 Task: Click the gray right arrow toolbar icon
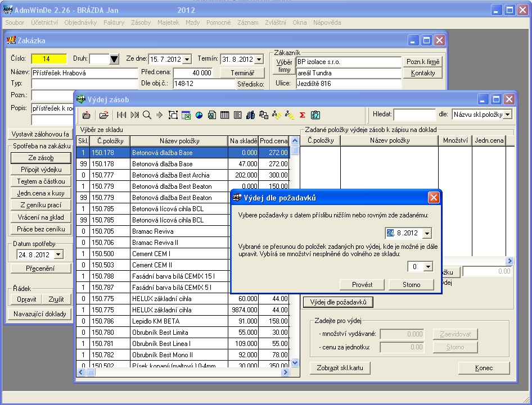coord(160,115)
